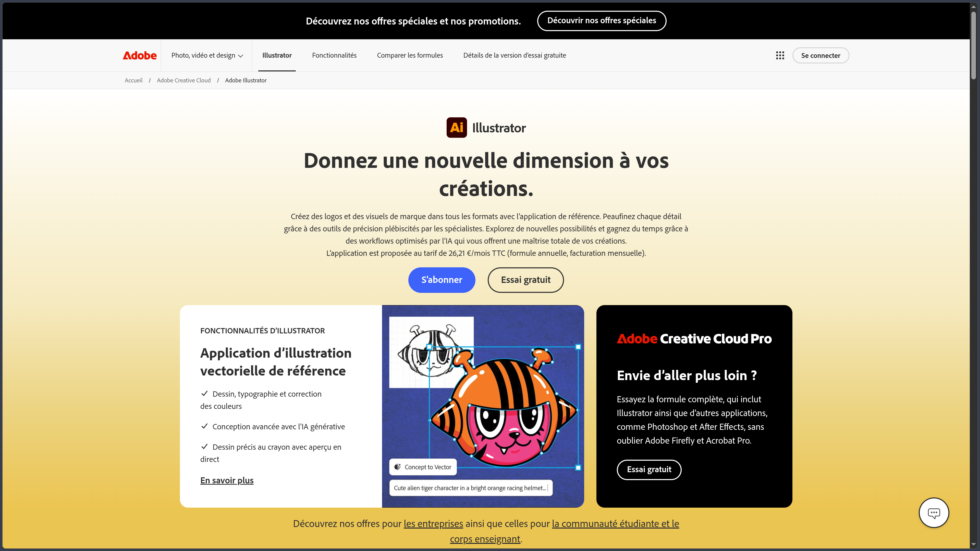Click 'Envie d'aller plus loin ?' heading
Screen dimensions: 980x551
687,375
